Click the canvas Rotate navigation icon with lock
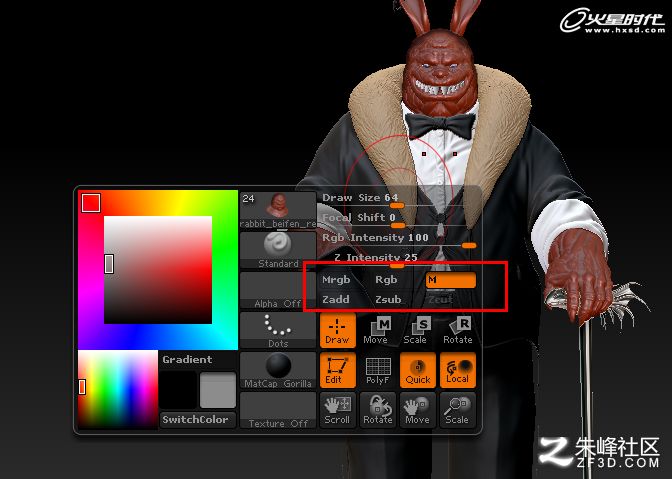Viewport: 672px width, 479px height. pyautogui.click(x=378, y=410)
